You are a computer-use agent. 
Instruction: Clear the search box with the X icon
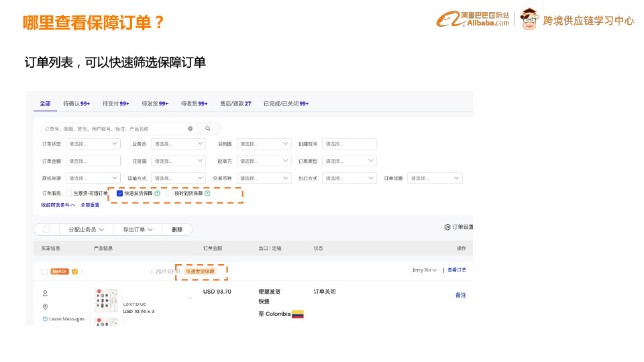[190, 129]
